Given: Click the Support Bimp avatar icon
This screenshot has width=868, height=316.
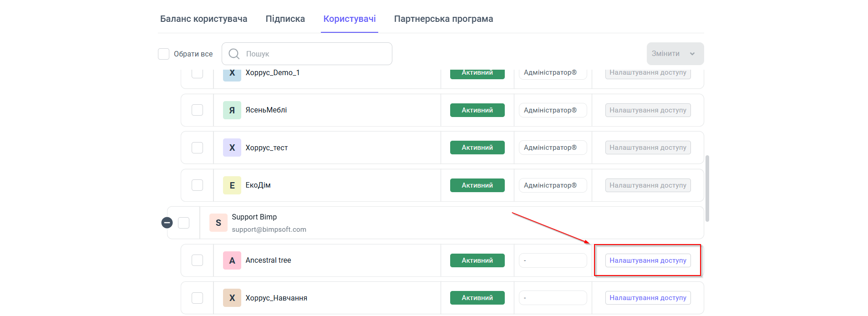Looking at the screenshot, I should (218, 223).
